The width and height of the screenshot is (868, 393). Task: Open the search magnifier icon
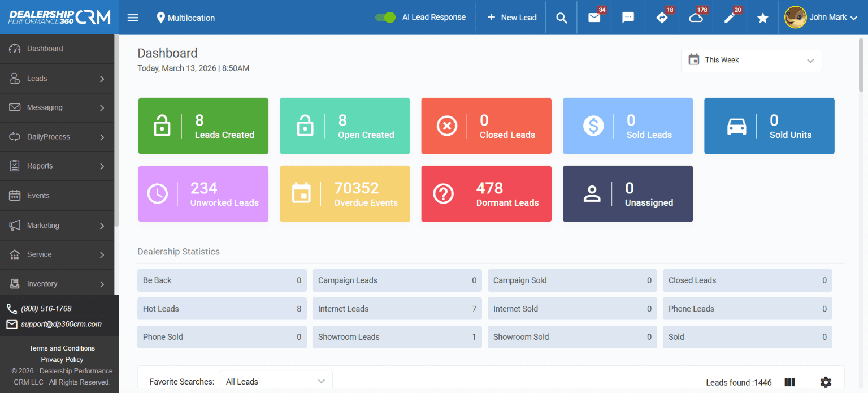(561, 18)
